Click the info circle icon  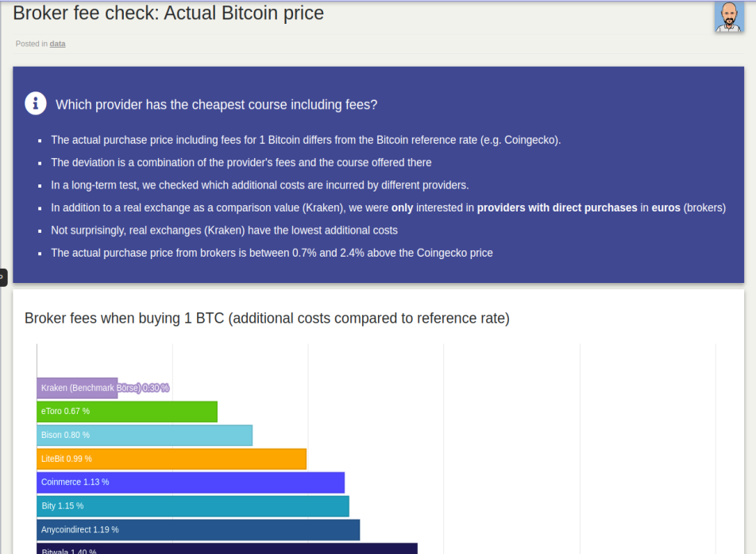pyautogui.click(x=36, y=103)
